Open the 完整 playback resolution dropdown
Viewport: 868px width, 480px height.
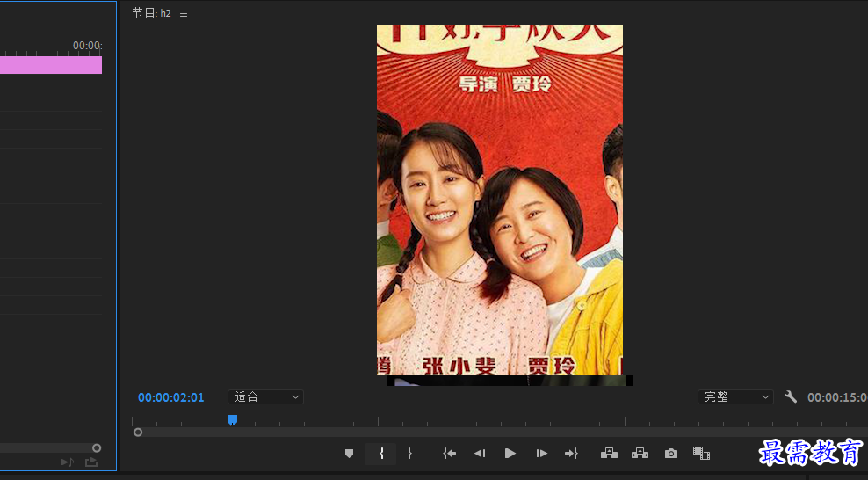point(735,397)
